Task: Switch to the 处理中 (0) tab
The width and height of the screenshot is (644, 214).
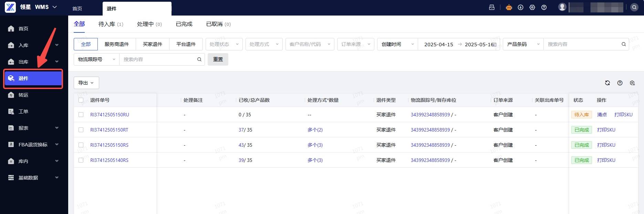Action: click(x=149, y=24)
